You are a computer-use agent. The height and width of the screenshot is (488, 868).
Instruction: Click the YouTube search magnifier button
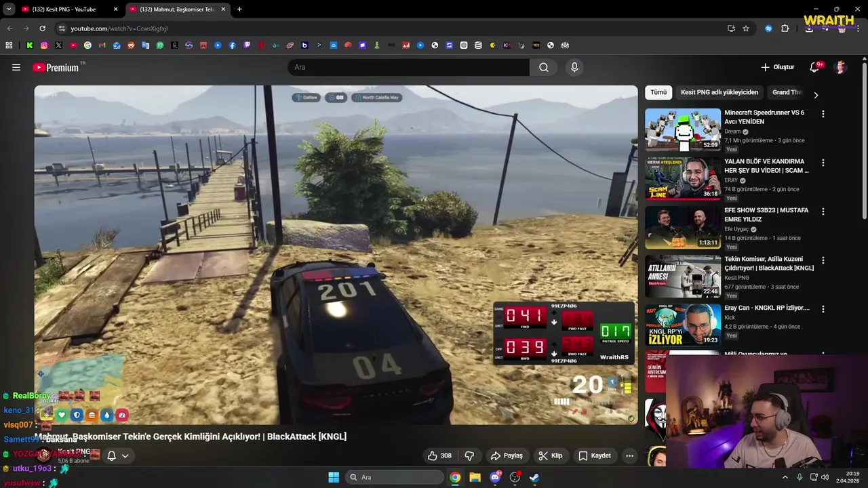pos(544,67)
